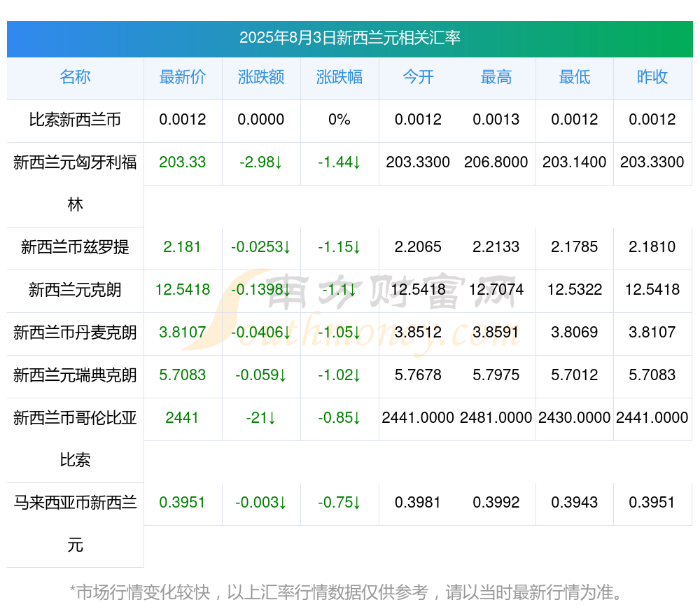The width and height of the screenshot is (700, 614).
Task: Click lowest value 203.1400
Action: click(575, 162)
